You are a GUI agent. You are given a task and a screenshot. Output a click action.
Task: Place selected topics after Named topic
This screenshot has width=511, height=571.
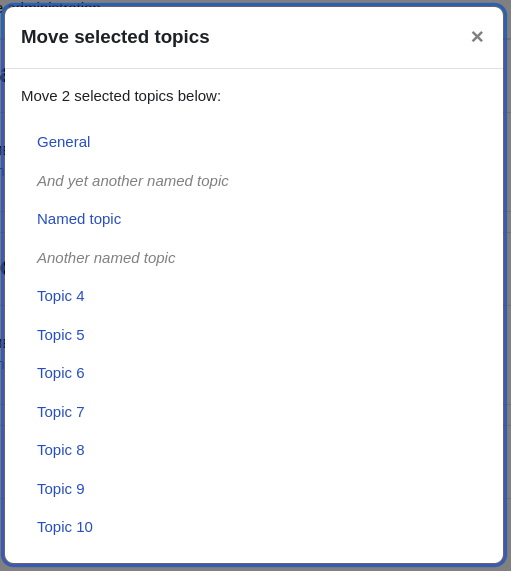click(x=79, y=219)
